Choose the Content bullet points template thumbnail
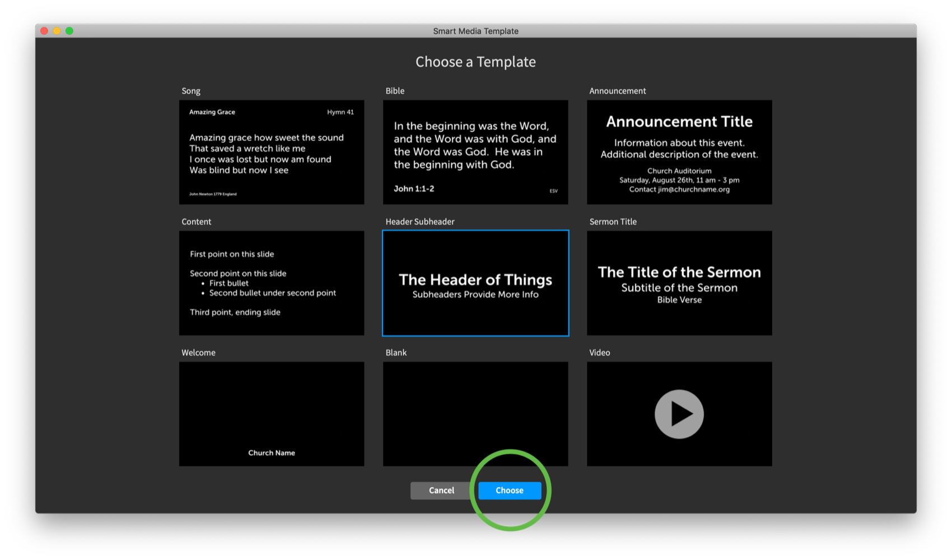The height and width of the screenshot is (560, 952). 272,283
